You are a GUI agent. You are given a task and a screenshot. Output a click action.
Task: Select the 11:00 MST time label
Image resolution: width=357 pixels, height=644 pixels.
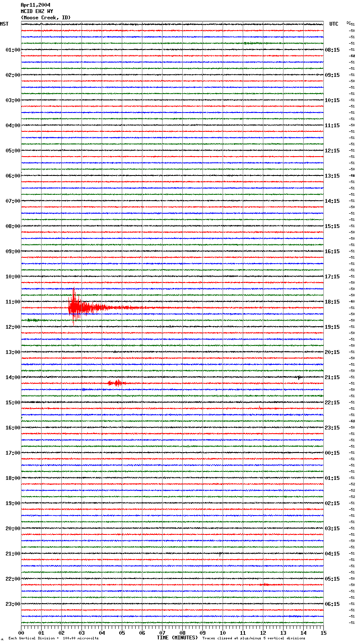tap(13, 302)
